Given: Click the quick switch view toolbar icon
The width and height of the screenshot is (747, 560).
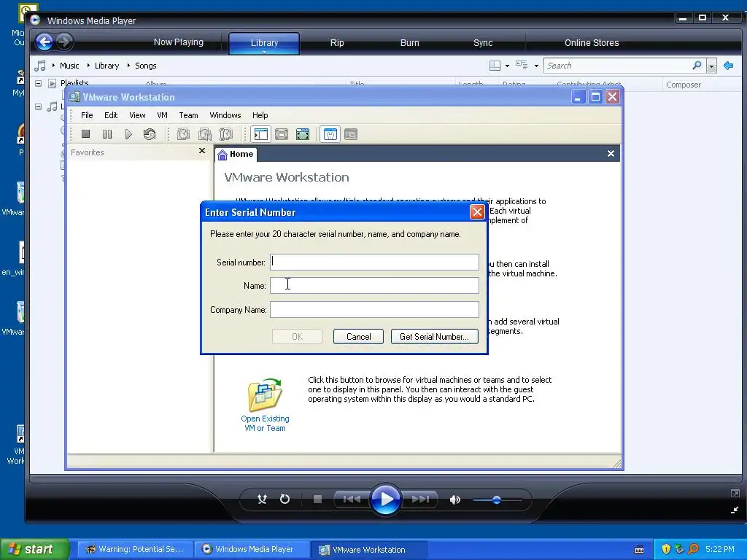Looking at the screenshot, I should tap(282, 134).
